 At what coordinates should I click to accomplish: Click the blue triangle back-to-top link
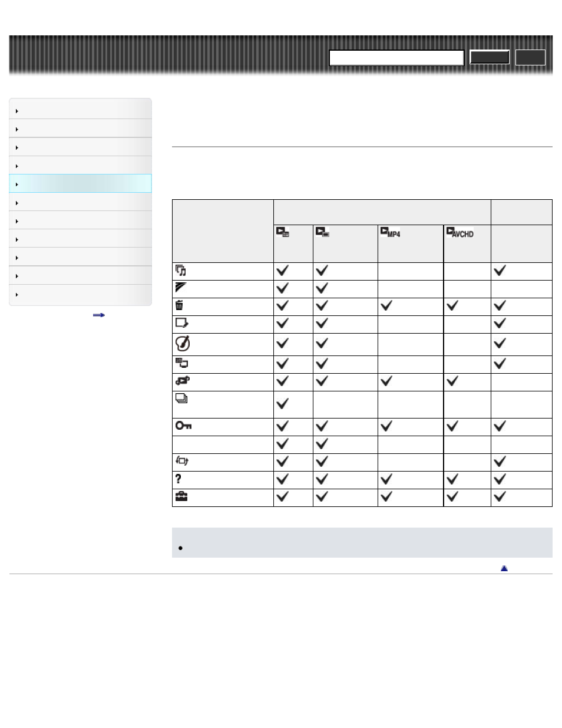click(x=504, y=568)
